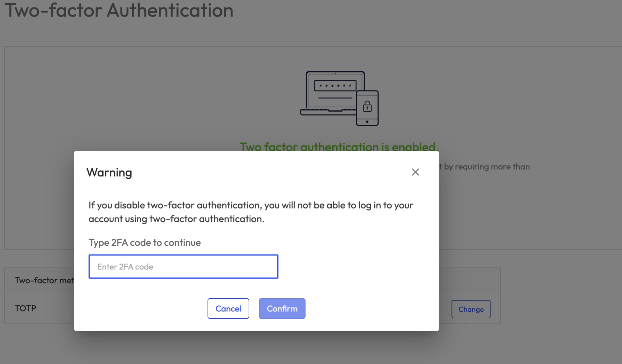The image size is (622, 364).
Task: Click the 'Two-factor met…' column header
Action: [44, 280]
